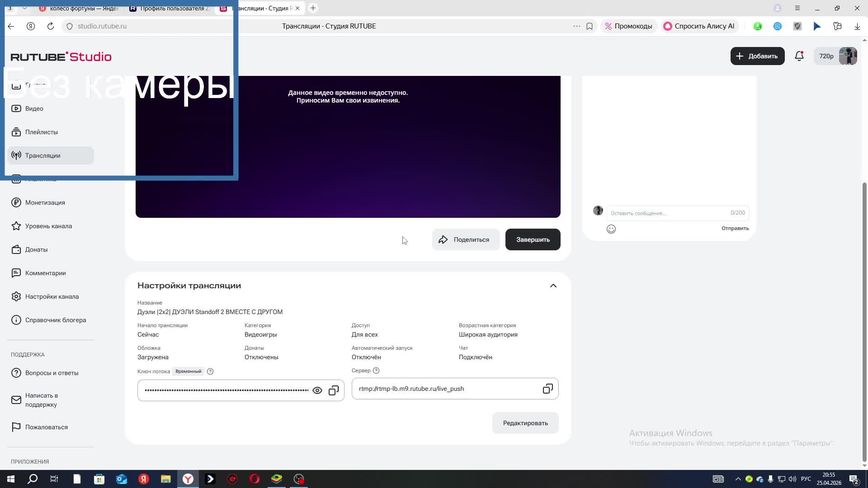Collapse the Настройки трансляции section

coord(553,286)
